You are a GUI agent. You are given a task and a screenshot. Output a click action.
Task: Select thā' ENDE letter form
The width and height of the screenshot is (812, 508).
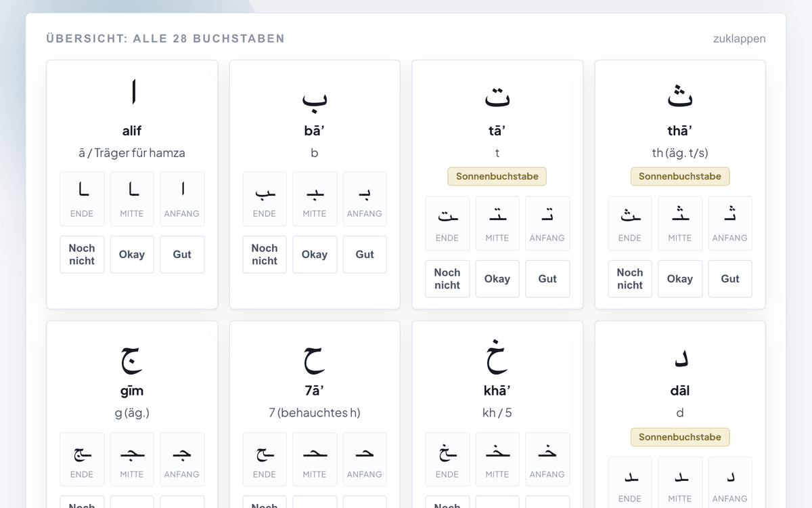(630, 223)
